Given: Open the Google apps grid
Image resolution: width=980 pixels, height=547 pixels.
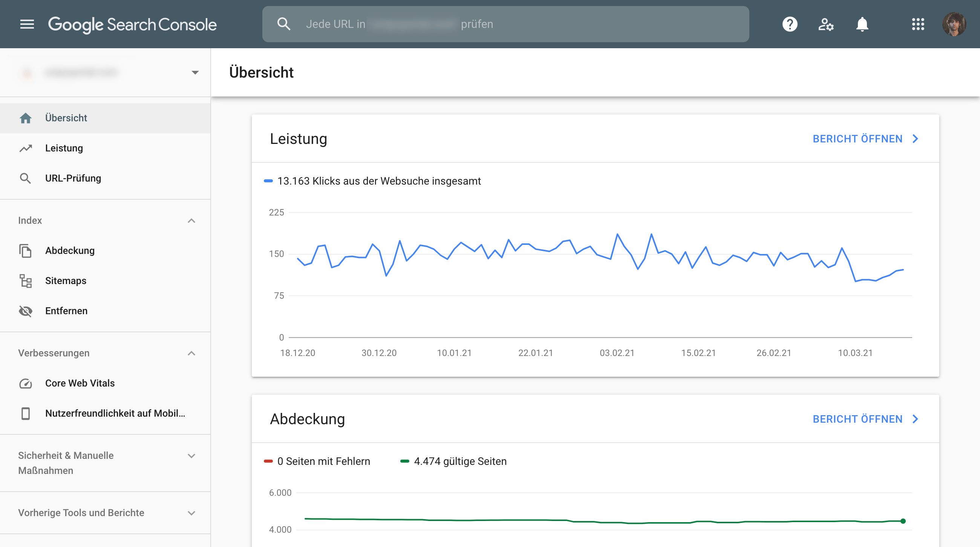Looking at the screenshot, I should click(x=917, y=24).
